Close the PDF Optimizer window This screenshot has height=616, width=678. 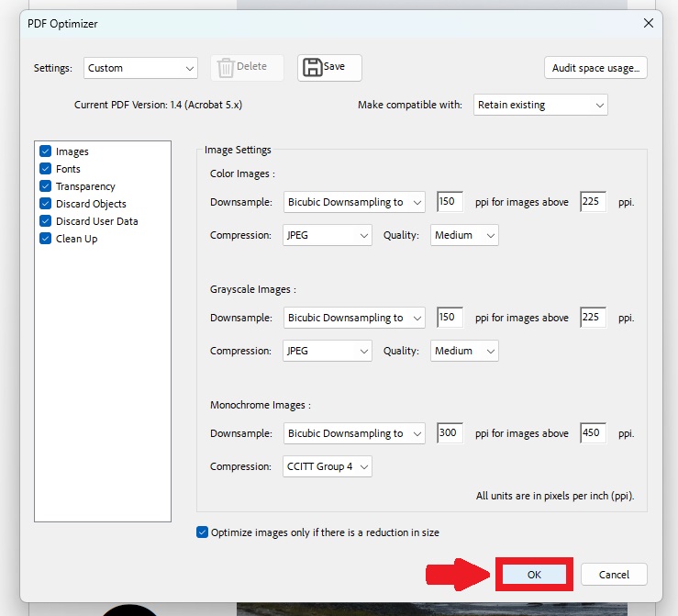coord(648,23)
